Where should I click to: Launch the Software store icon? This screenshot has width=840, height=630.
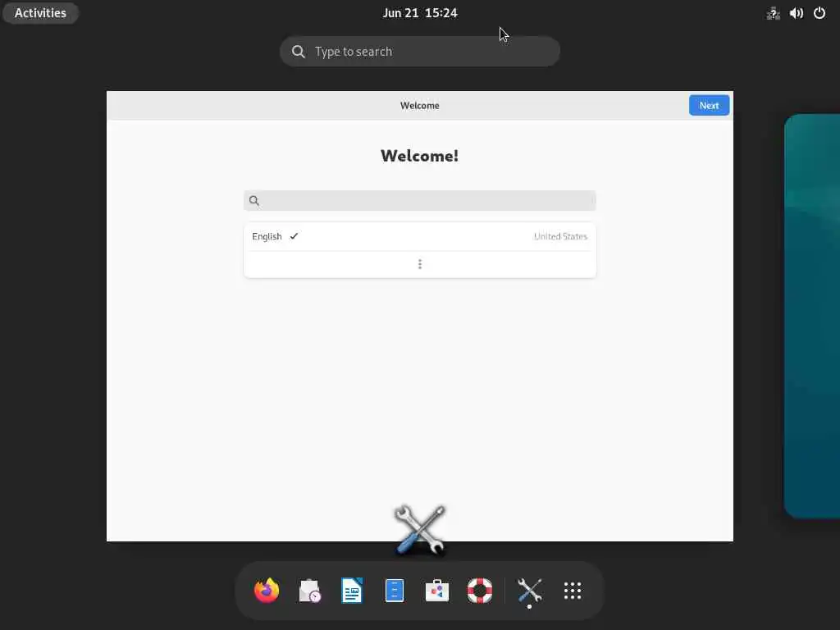pyautogui.click(x=437, y=591)
